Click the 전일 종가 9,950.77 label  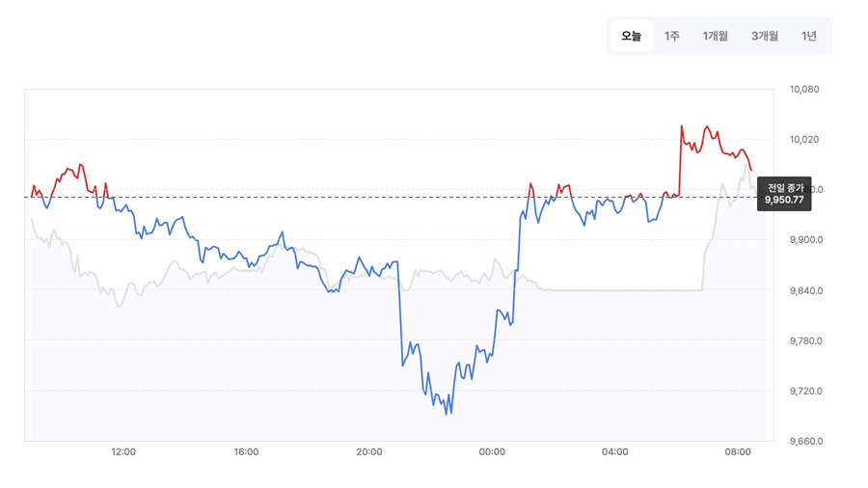[x=784, y=194]
